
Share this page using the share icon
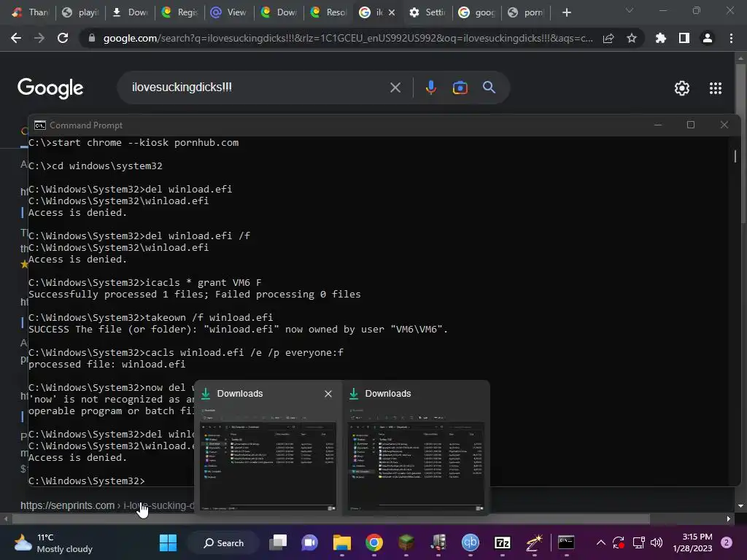pos(608,38)
